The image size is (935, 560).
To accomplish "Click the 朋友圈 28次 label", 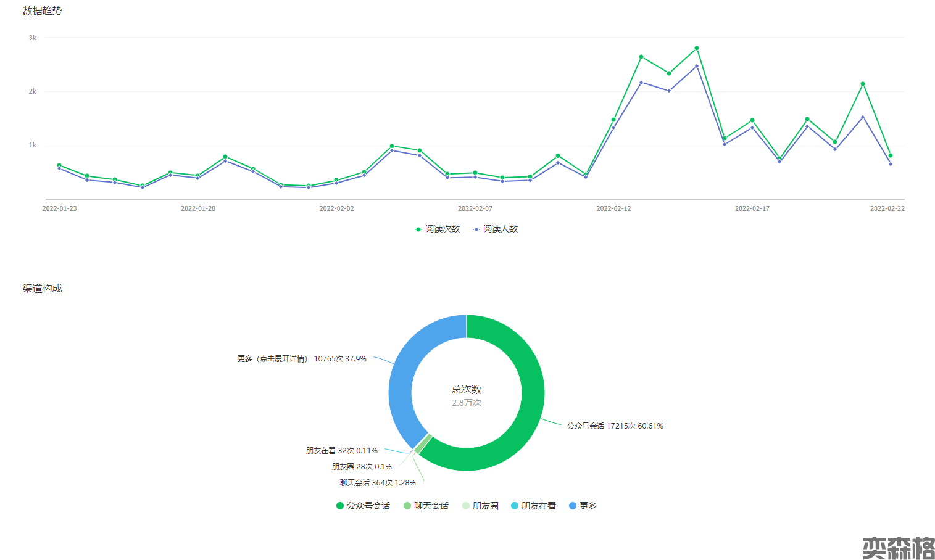I will pos(362,467).
